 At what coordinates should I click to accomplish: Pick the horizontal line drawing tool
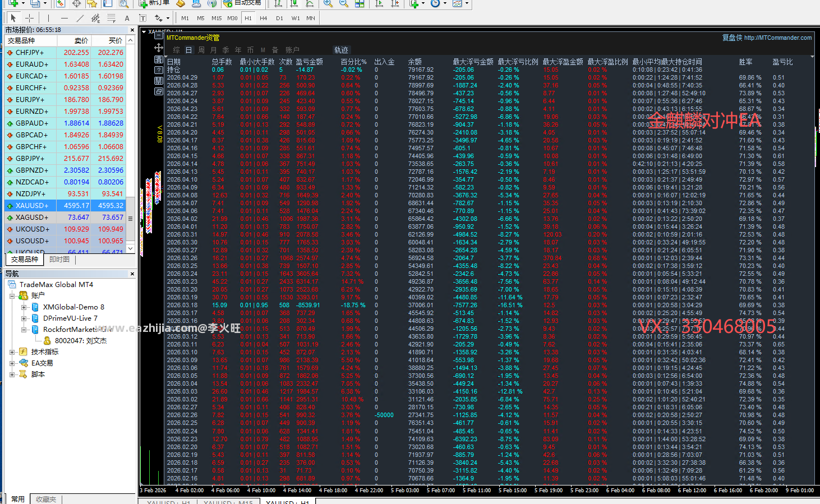64,18
